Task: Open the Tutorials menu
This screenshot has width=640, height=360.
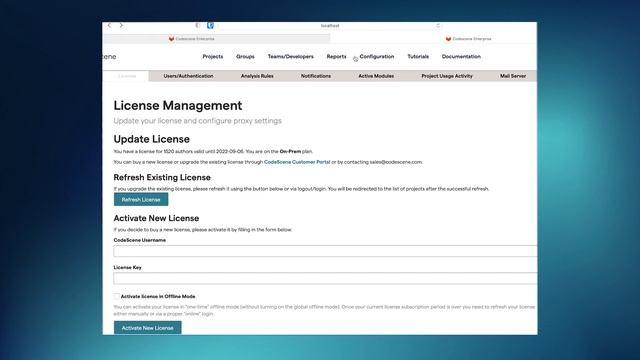Action: (x=418, y=56)
